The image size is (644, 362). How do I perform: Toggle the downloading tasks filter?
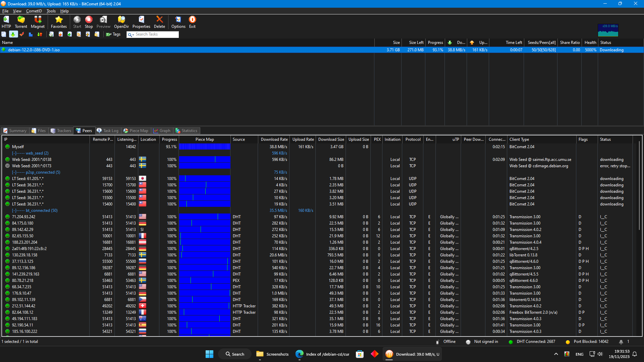pos(13,34)
